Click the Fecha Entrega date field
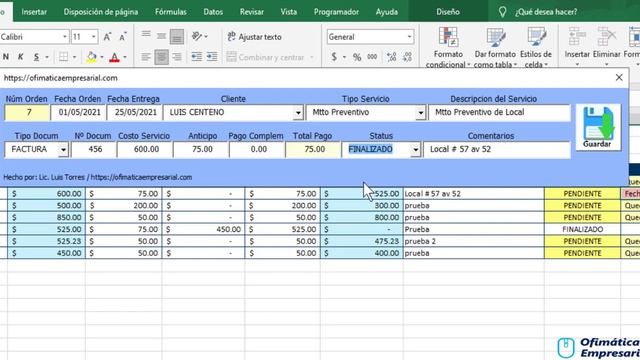The height and width of the screenshot is (360, 640). point(134,112)
